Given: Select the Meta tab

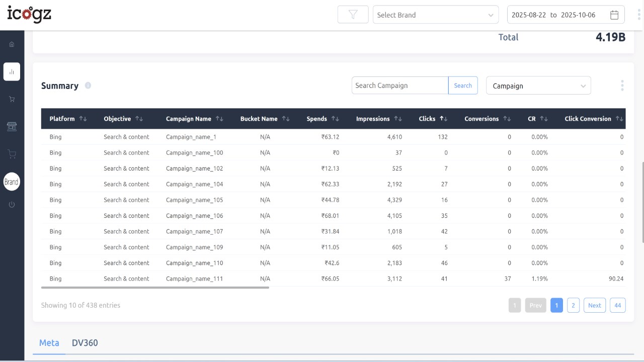Looking at the screenshot, I should (x=49, y=343).
